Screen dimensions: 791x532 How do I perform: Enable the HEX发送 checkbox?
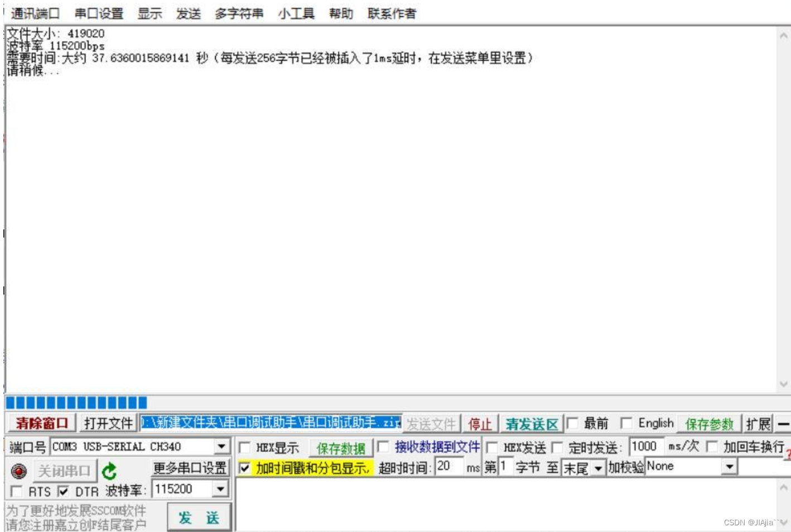(x=492, y=447)
